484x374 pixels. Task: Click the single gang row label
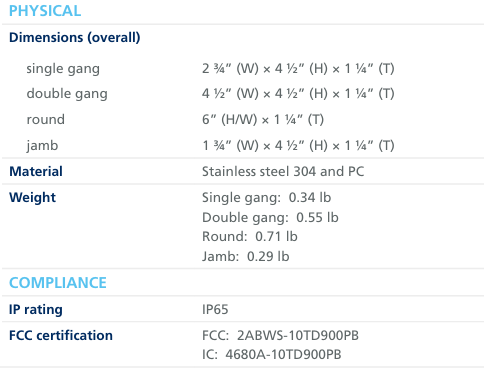(63, 69)
